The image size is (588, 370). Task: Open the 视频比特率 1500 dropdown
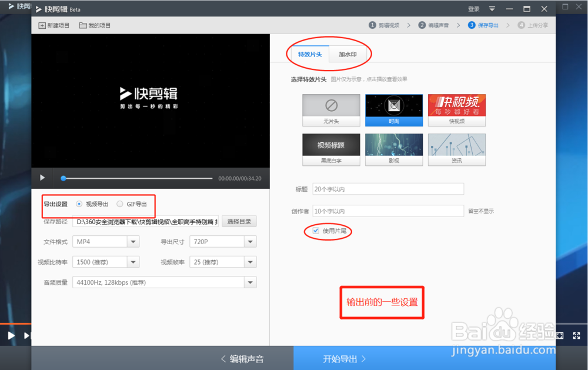click(133, 262)
